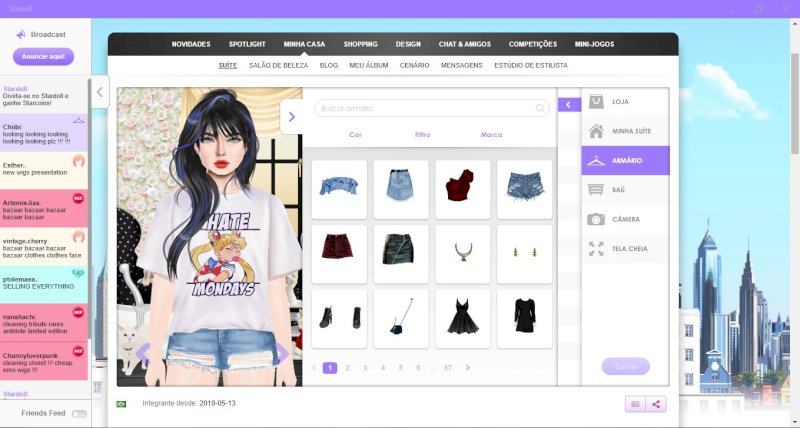Enter Tela Cheia fullscreen icon
The height and width of the screenshot is (428, 800).
pos(596,248)
